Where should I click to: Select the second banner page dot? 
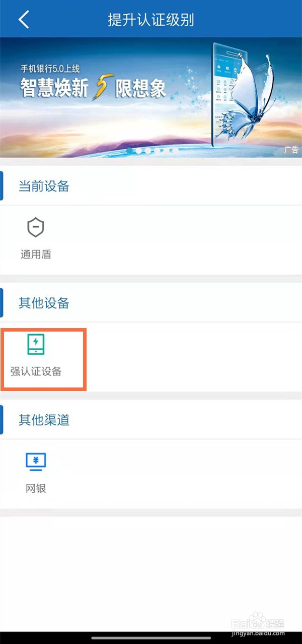[x=139, y=150]
